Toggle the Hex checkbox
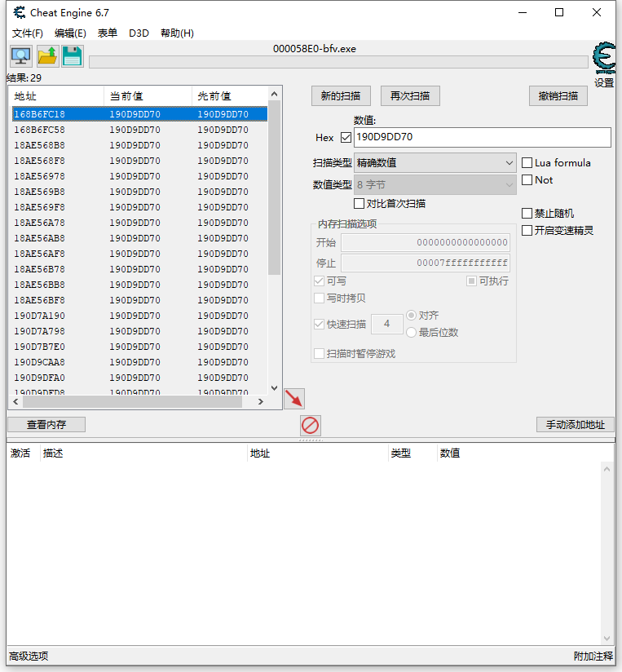This screenshot has width=622, height=672. pyautogui.click(x=346, y=138)
